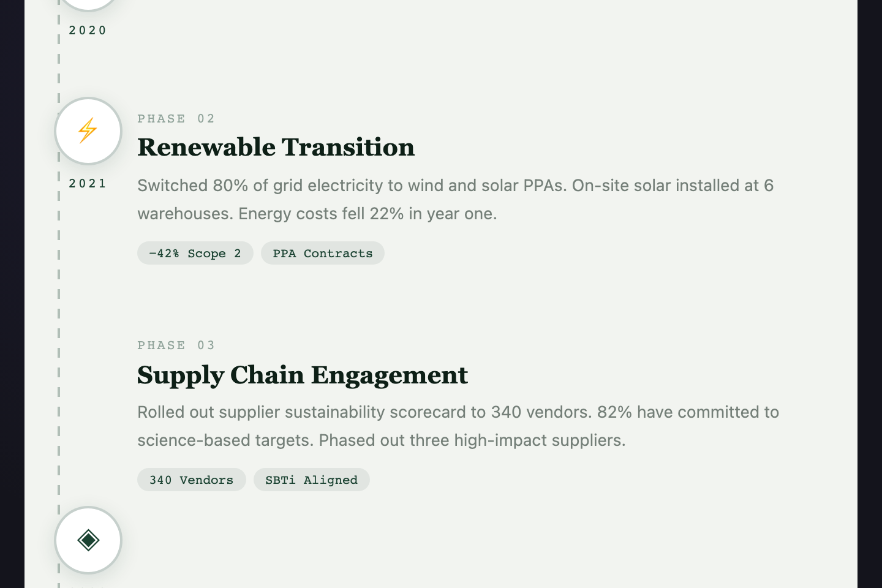Click dashed timeline line between 2021 and diamond
882x588 pixels.
point(59,349)
